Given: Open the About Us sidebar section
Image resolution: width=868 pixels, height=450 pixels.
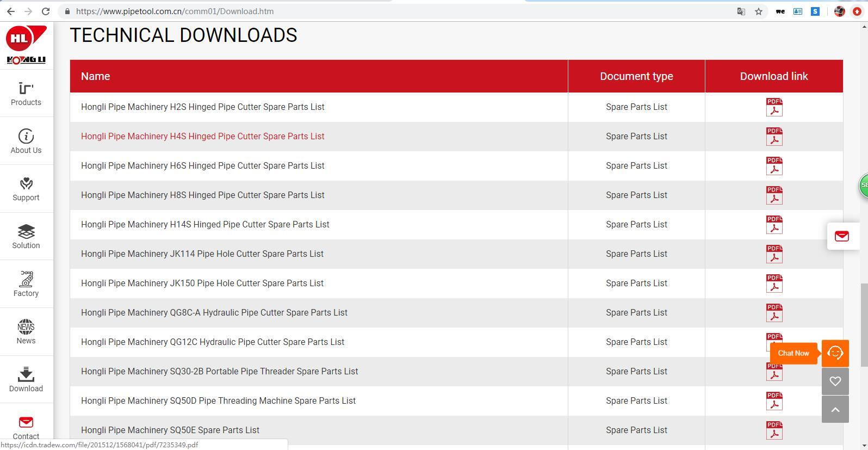Looking at the screenshot, I should [26, 141].
